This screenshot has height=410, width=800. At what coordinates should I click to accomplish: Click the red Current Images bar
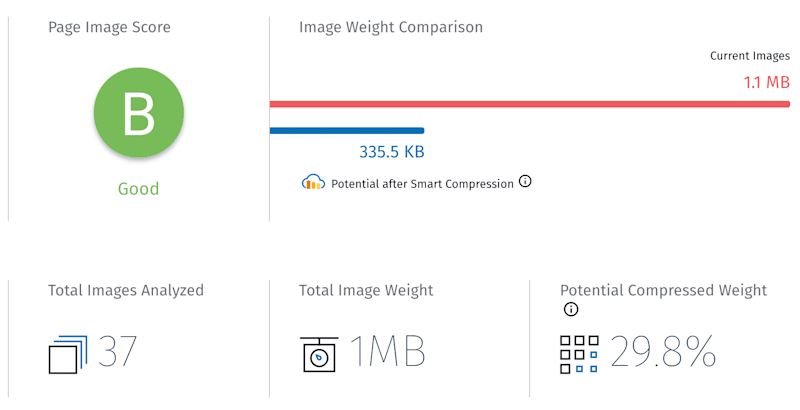pos(529,103)
